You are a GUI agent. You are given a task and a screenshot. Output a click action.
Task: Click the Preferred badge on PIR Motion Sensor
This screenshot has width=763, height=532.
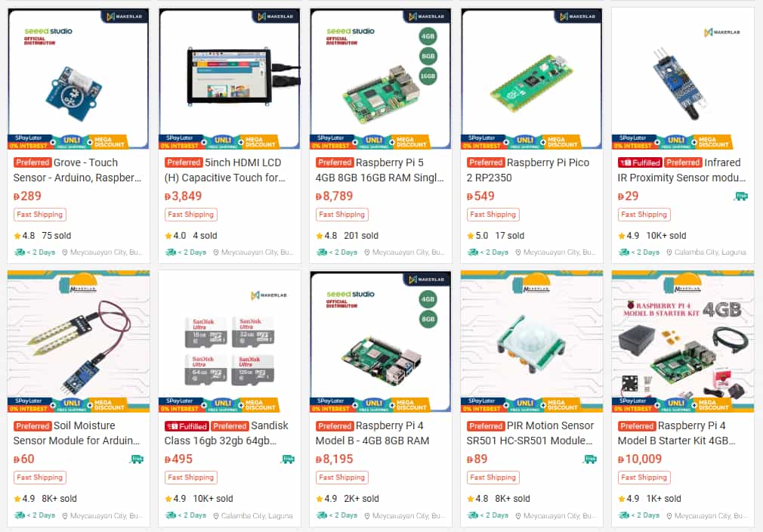point(486,426)
